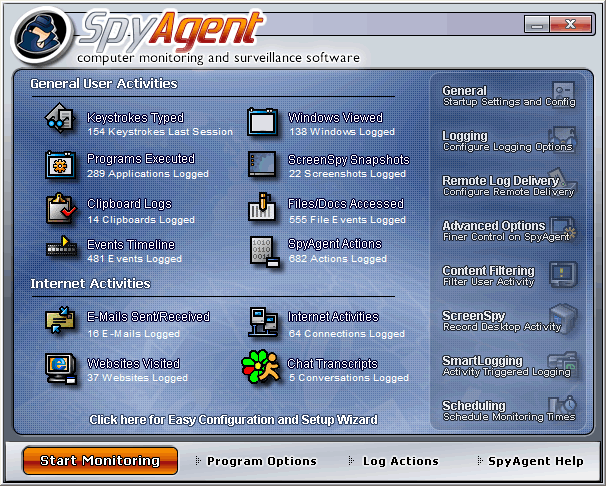Click the Remote Log Delivery sidebar icon
This screenshot has width=606, height=486.
563,182
